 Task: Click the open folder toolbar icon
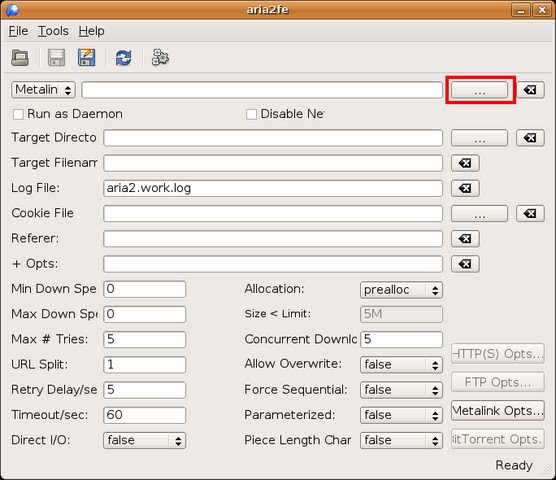(20, 58)
